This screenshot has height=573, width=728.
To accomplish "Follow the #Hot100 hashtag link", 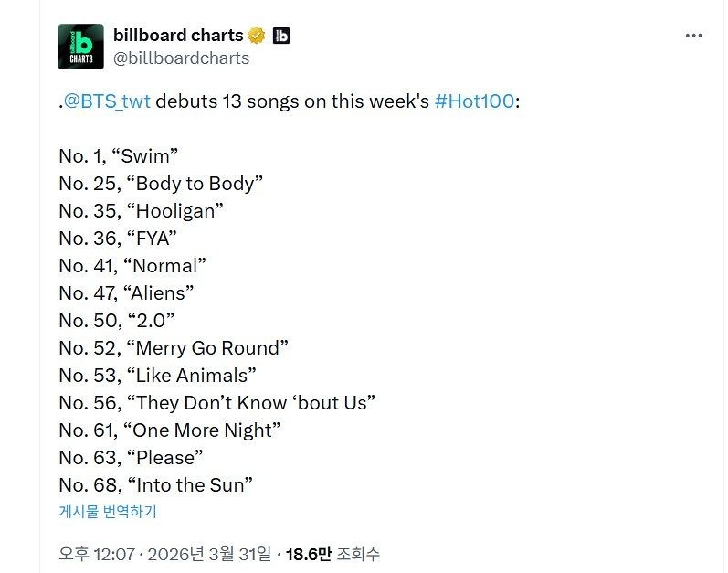I will pyautogui.click(x=474, y=101).
